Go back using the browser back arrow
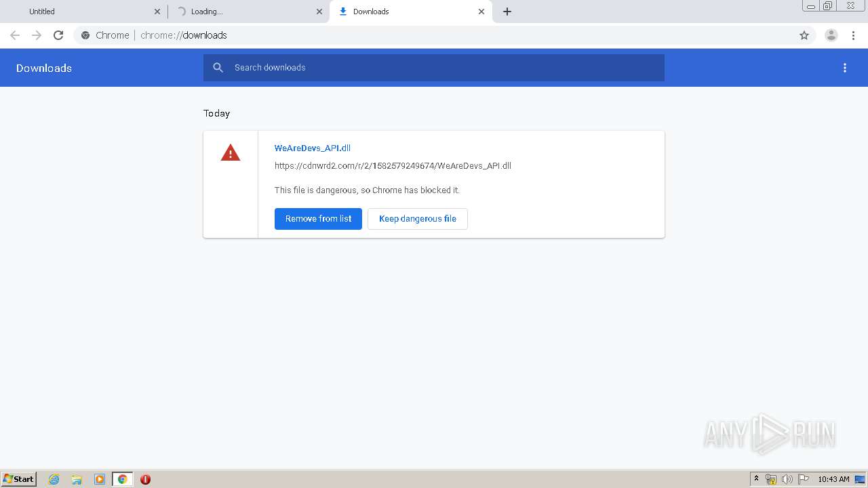This screenshot has width=868, height=488. pos(15,35)
